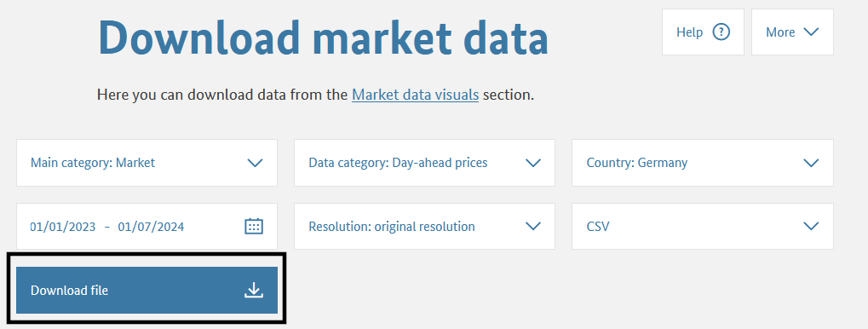Select the end date 01/07/2024 field

click(x=151, y=227)
